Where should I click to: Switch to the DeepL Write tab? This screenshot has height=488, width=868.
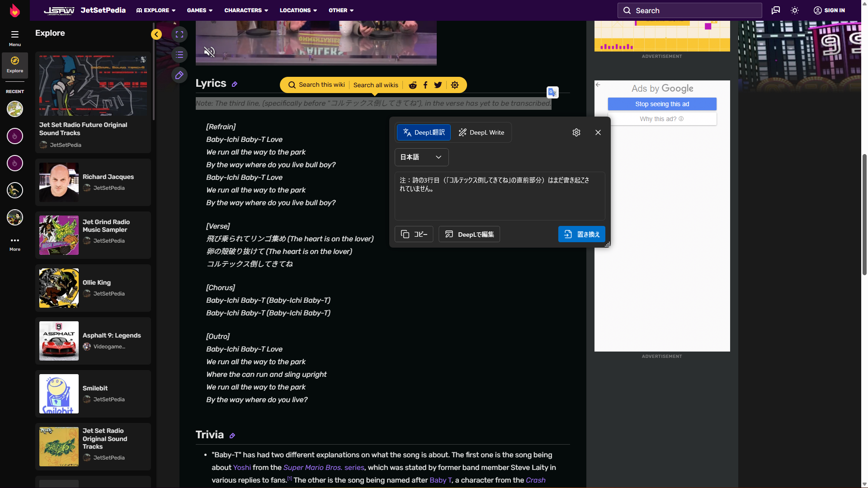[x=481, y=132]
